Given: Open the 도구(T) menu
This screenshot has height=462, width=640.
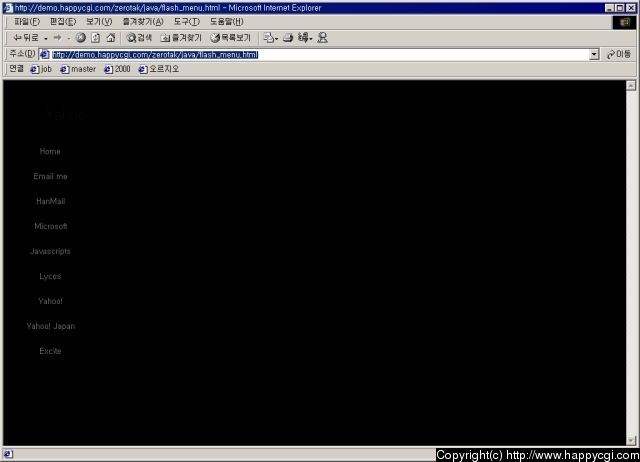Looking at the screenshot, I should coord(187,22).
